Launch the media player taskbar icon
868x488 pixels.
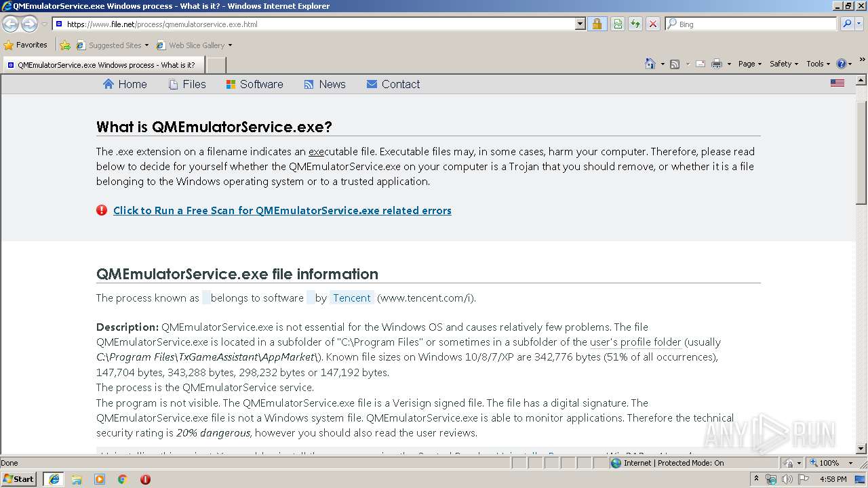pos(100,479)
